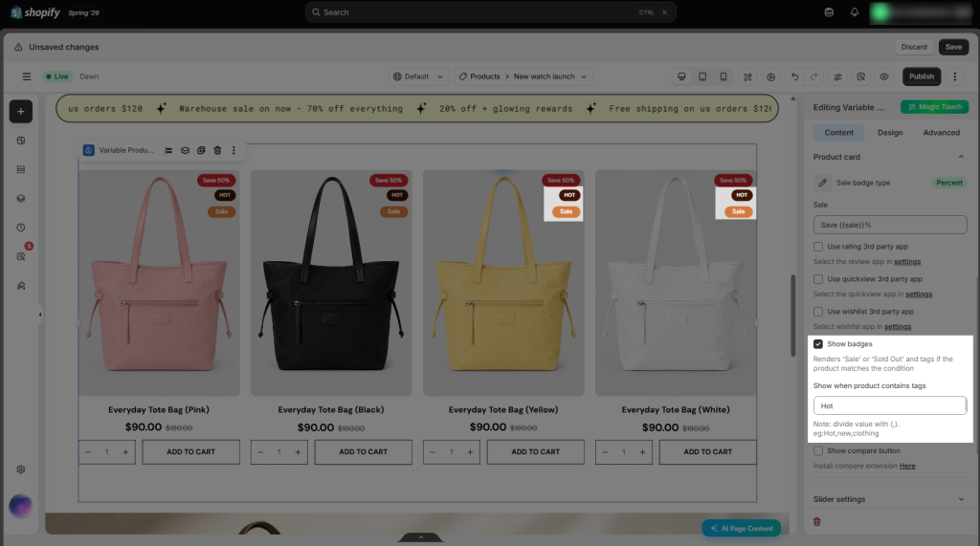Viewport: 980px width, 546px height.
Task: Open the page search inspect icon
Action: [860, 76]
